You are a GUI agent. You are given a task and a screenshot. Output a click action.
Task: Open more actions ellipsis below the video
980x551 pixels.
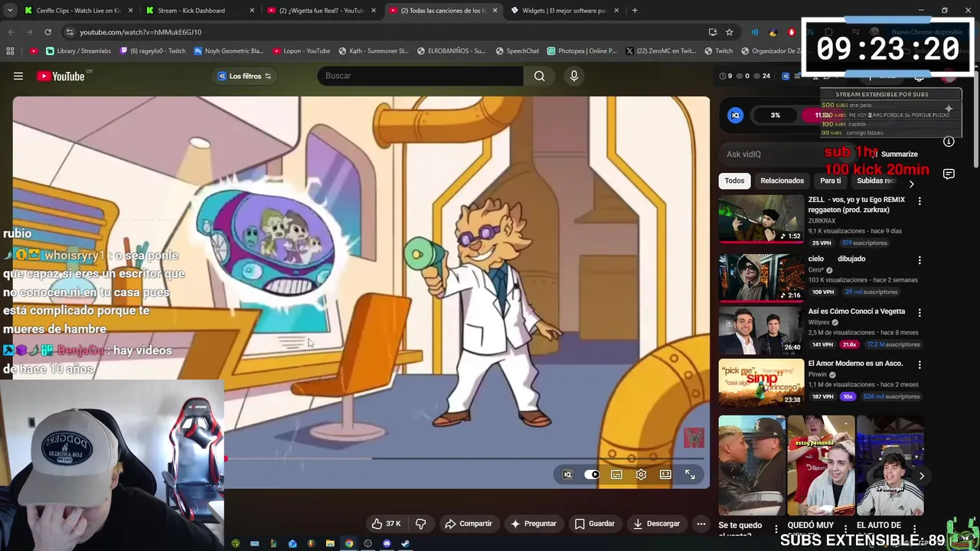pos(701,523)
